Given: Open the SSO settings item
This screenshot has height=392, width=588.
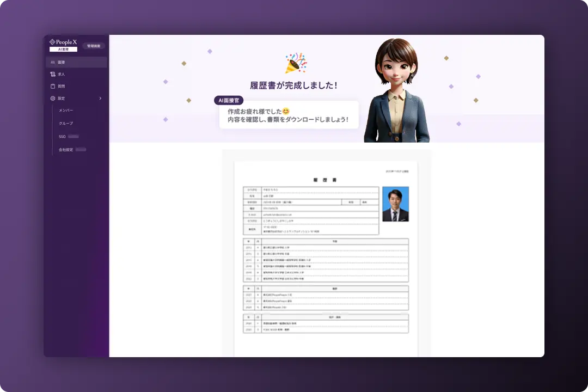Looking at the screenshot, I should 61,136.
